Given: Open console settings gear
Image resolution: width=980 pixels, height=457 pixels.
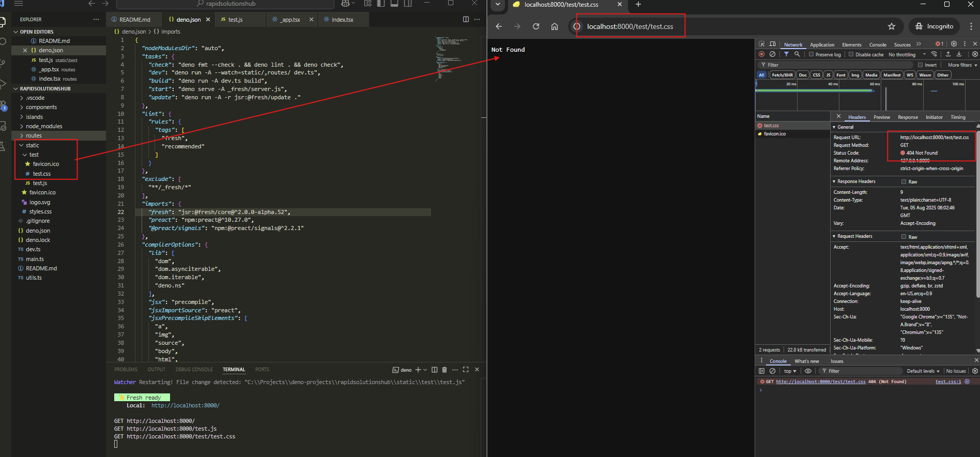Looking at the screenshot, I should [975, 371].
